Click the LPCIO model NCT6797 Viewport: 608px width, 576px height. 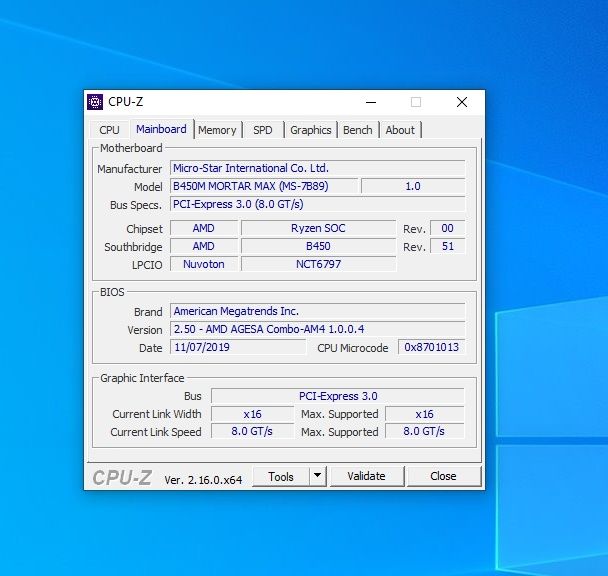point(318,264)
